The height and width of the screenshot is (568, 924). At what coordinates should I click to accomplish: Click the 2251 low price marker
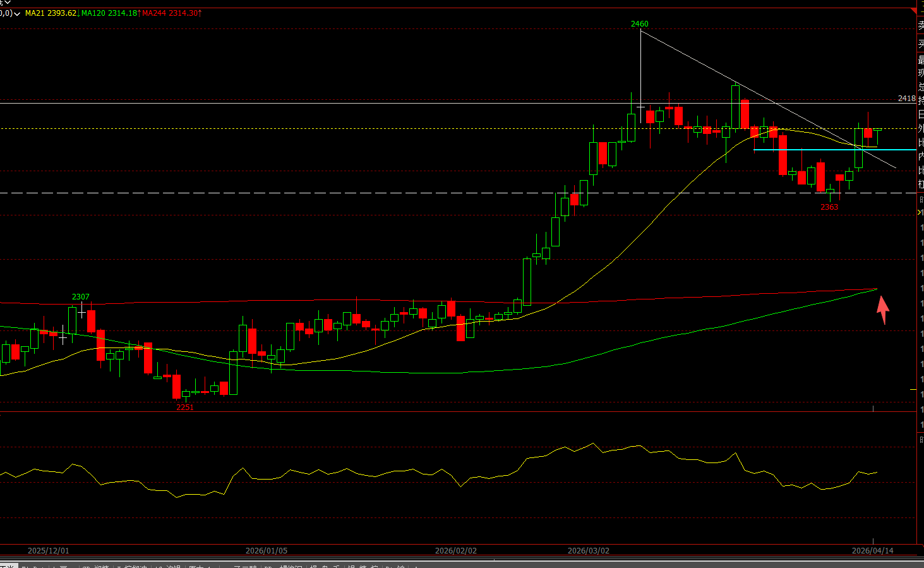[x=185, y=408]
